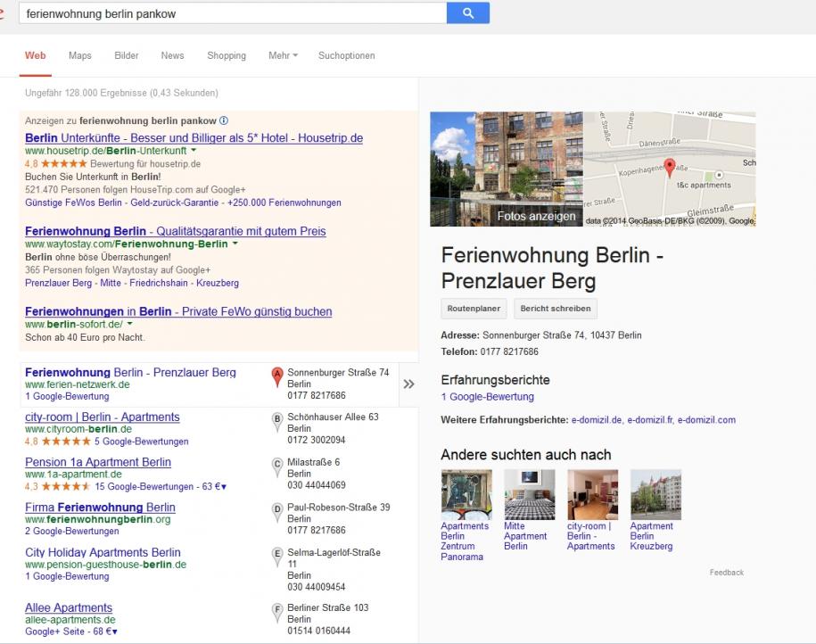816x644 pixels.
Task: Click the Feedback link in knowledge panel
Action: tap(727, 572)
